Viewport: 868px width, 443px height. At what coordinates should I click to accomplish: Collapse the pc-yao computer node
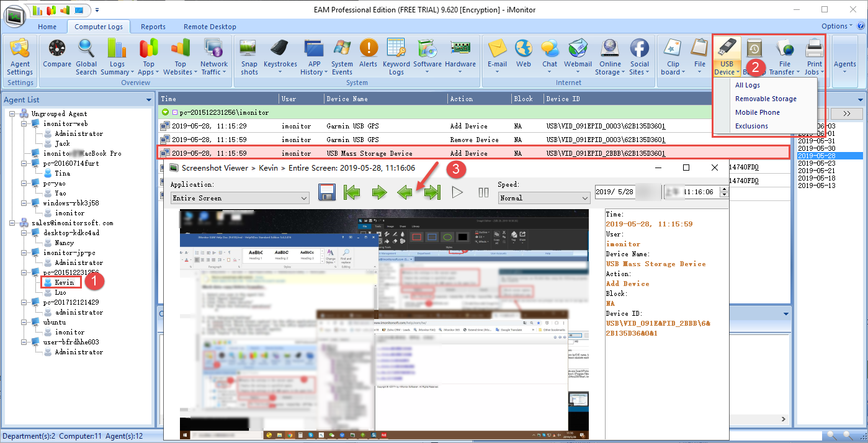(x=25, y=183)
